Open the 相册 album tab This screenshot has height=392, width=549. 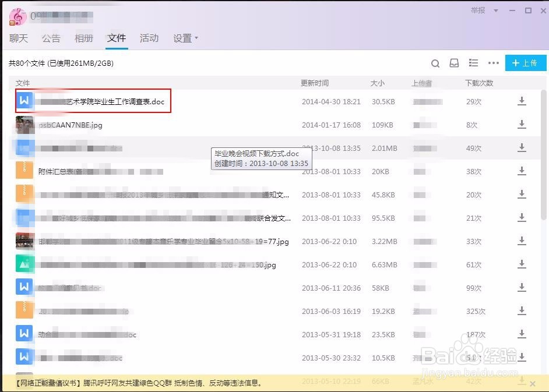point(83,38)
